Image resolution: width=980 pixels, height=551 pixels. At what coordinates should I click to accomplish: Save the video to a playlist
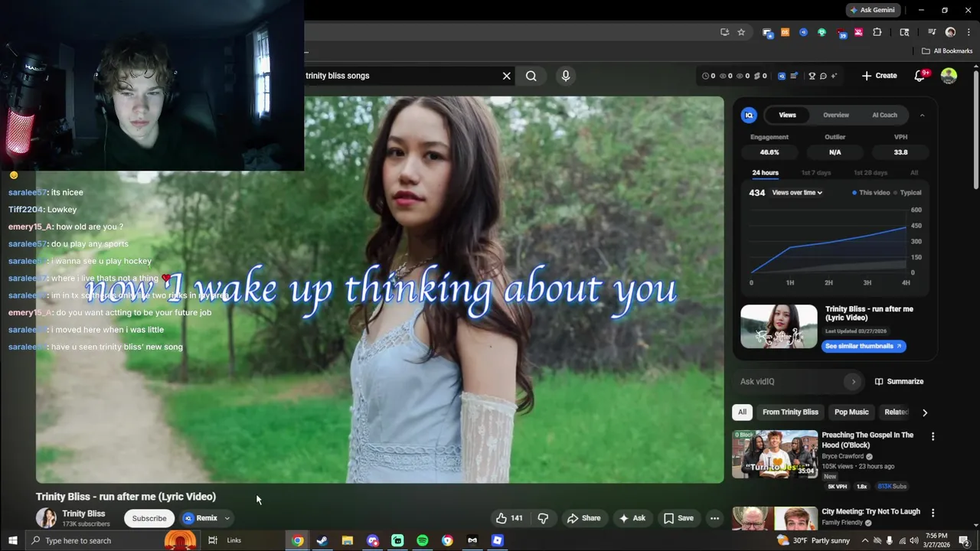point(678,518)
